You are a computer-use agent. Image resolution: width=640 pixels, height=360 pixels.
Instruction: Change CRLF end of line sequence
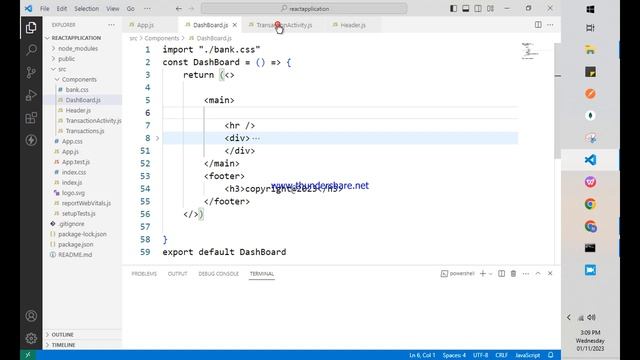click(x=501, y=355)
